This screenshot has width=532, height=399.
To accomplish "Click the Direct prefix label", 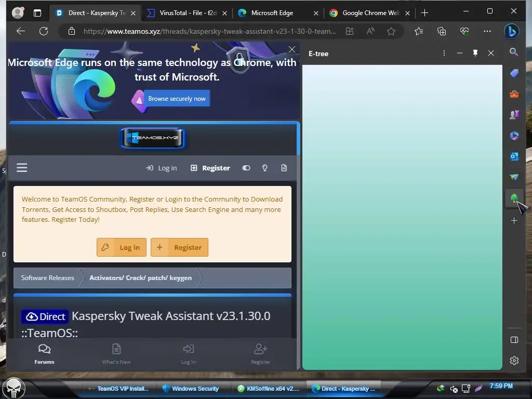I will click(x=45, y=316).
